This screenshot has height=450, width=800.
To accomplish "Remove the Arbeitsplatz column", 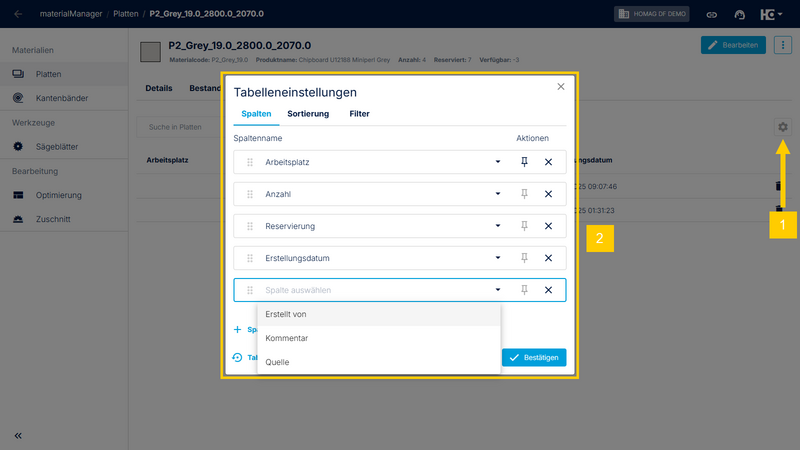I will click(x=548, y=162).
